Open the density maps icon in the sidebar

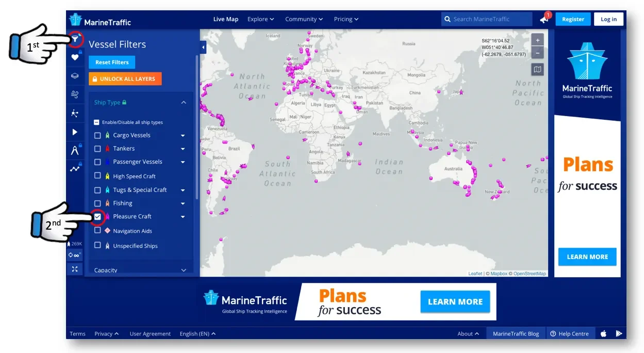(75, 113)
